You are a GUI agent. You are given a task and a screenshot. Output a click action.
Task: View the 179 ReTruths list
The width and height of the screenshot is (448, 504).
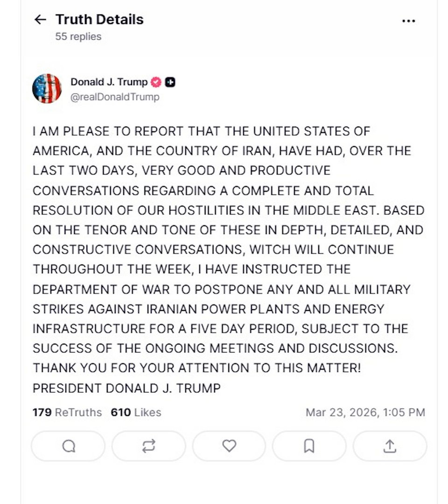[67, 412]
